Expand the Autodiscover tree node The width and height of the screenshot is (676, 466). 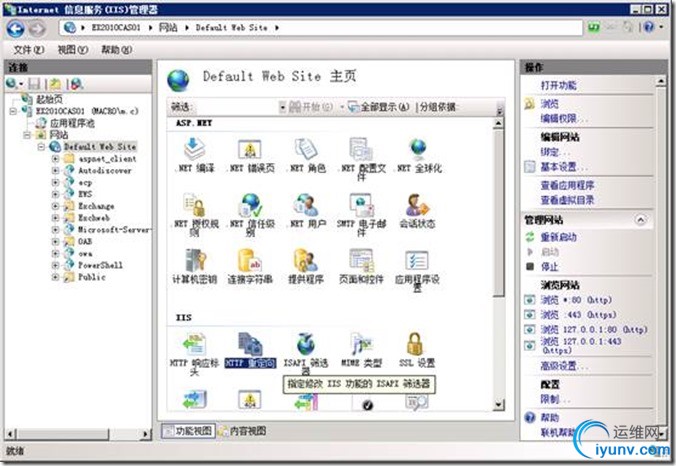coord(55,170)
